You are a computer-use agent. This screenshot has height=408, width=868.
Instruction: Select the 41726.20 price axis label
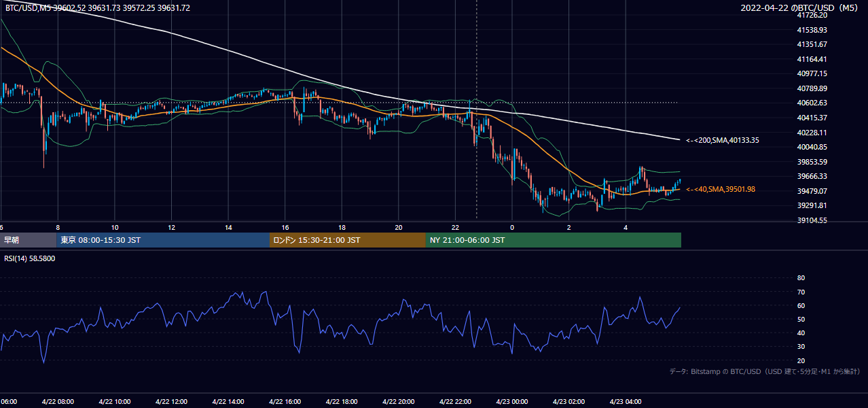(x=812, y=16)
